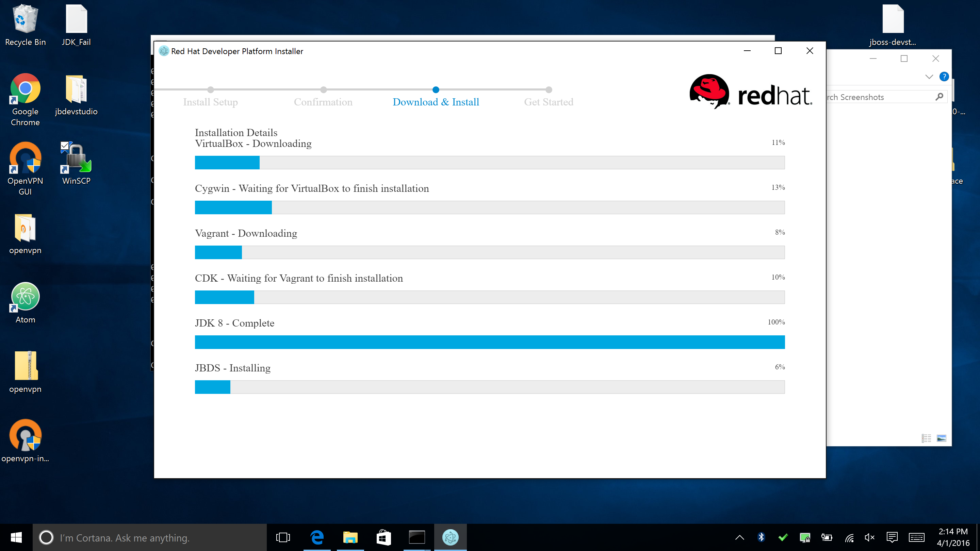Click the Windows Start button

16,537
